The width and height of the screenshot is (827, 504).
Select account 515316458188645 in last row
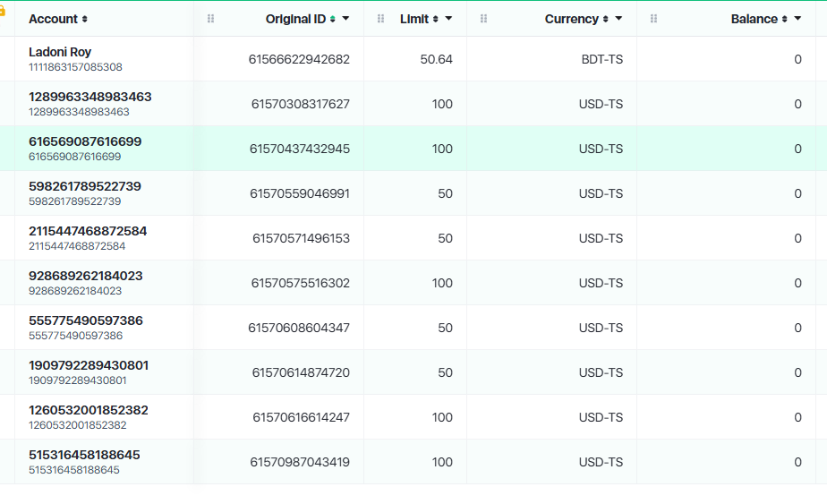[x=84, y=455]
